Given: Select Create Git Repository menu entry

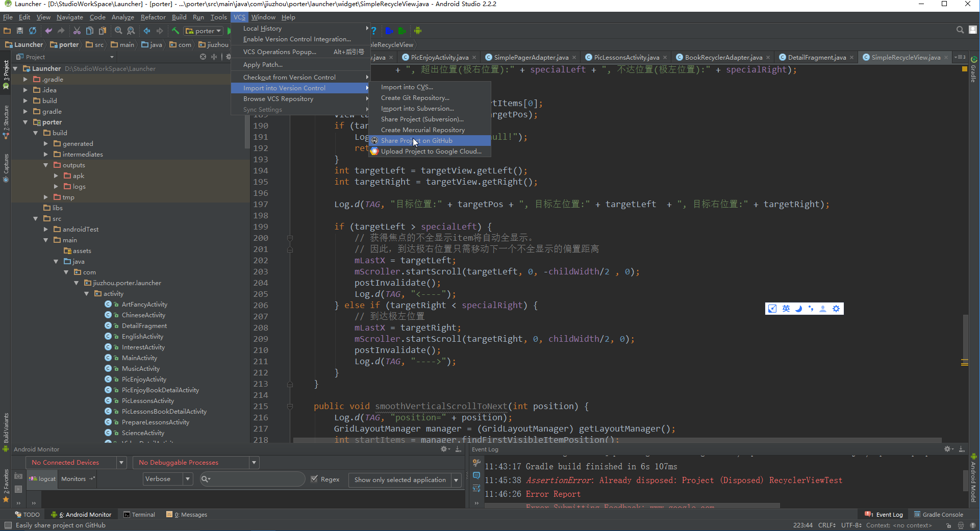Looking at the screenshot, I should [x=430, y=97].
